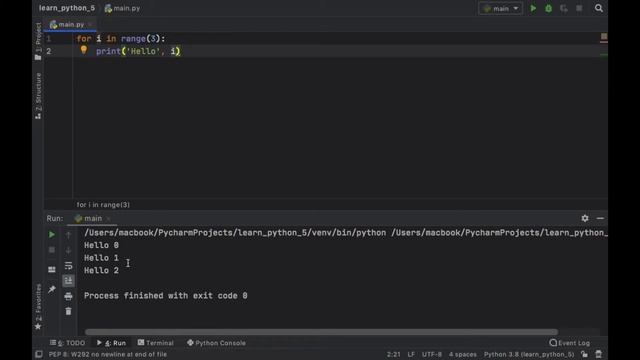Viewport: 640px width, 360px height.
Task: Click the yellow intention lightbulb icon
Action: tap(84, 50)
